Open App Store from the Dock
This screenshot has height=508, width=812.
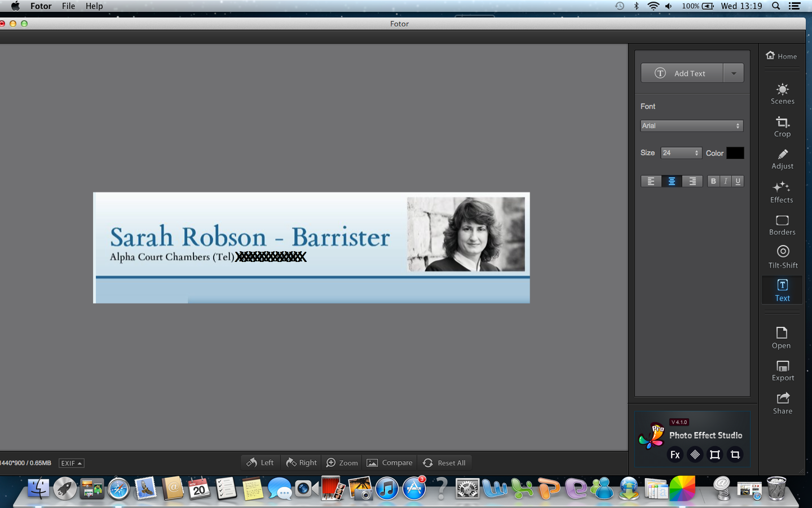click(x=414, y=489)
